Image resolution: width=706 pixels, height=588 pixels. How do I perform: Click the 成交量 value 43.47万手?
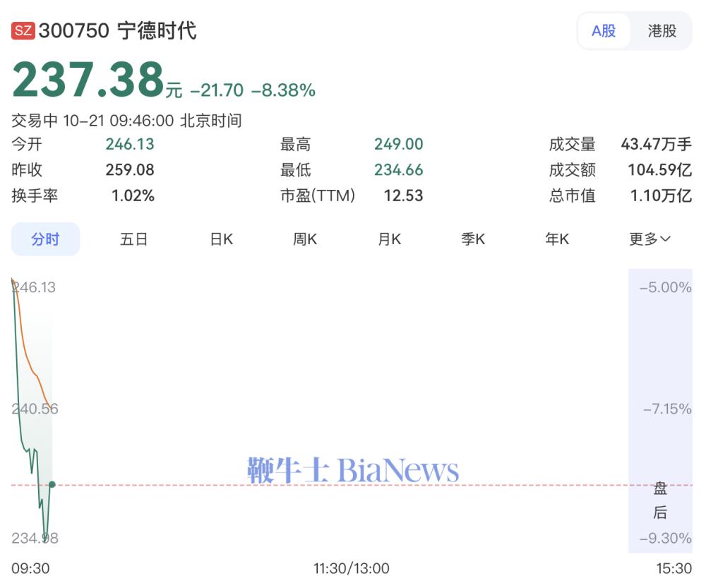coord(656,144)
